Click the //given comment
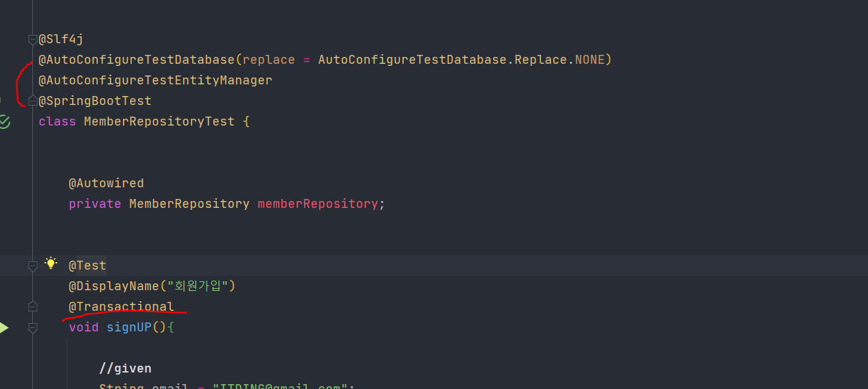 click(125, 368)
